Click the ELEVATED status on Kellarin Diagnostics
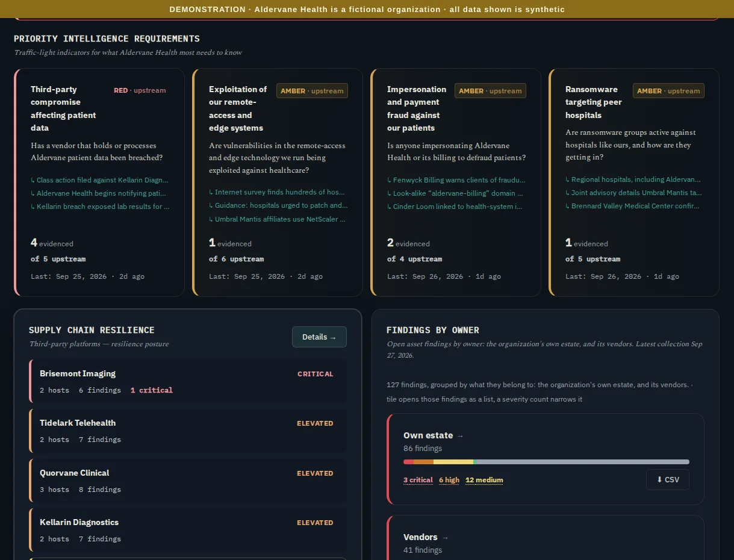 (x=315, y=523)
